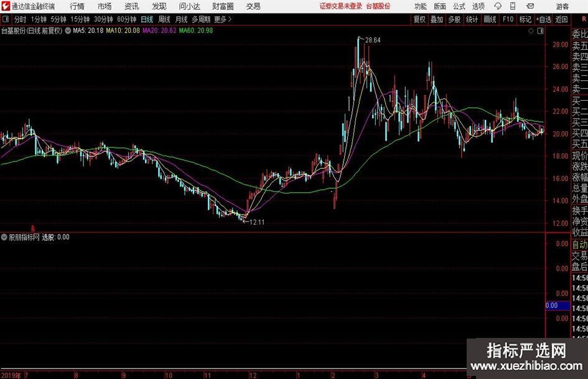Switch to the 1分钟 period tab
Screen dimensions: 588x379
(39, 19)
